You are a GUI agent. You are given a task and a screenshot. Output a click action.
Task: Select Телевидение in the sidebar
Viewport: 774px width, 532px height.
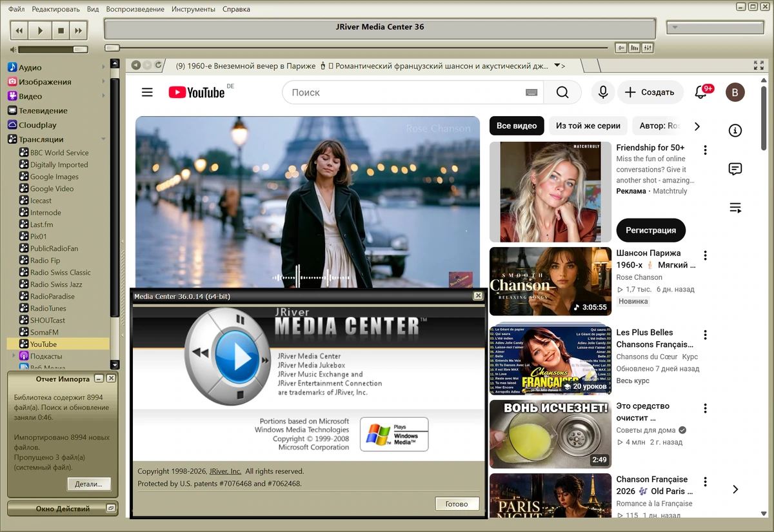tap(43, 110)
